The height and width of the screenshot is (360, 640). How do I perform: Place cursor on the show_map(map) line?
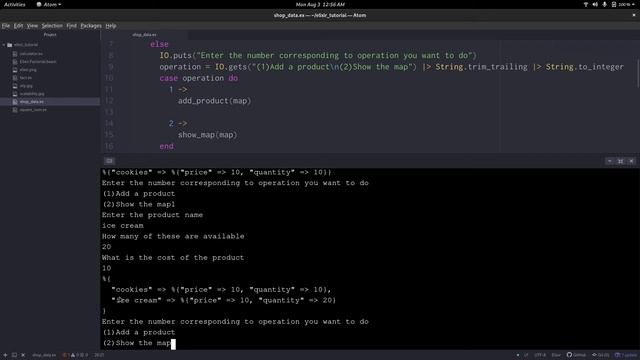pyautogui.click(x=207, y=135)
